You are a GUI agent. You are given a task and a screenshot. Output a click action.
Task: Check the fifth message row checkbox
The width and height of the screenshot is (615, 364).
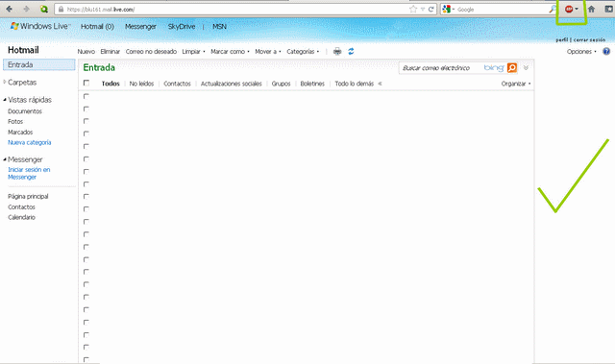click(x=86, y=147)
